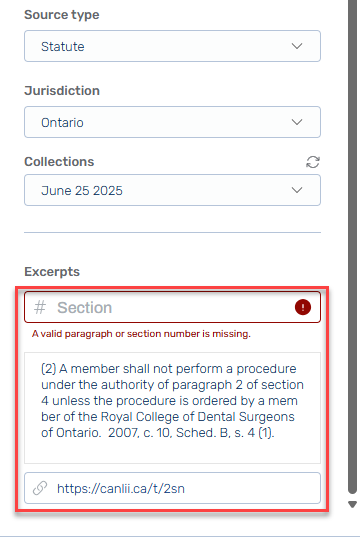
Task: Click the Excerpts heading
Action: pos(52,272)
